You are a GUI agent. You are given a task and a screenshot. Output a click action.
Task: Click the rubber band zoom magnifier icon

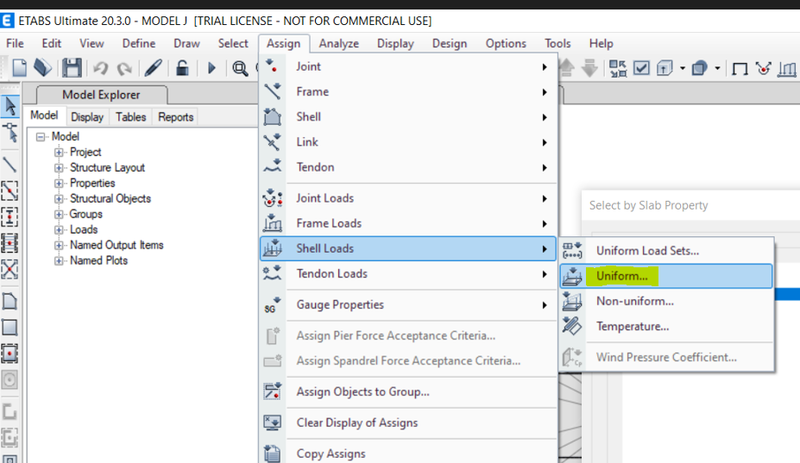pyautogui.click(x=240, y=68)
